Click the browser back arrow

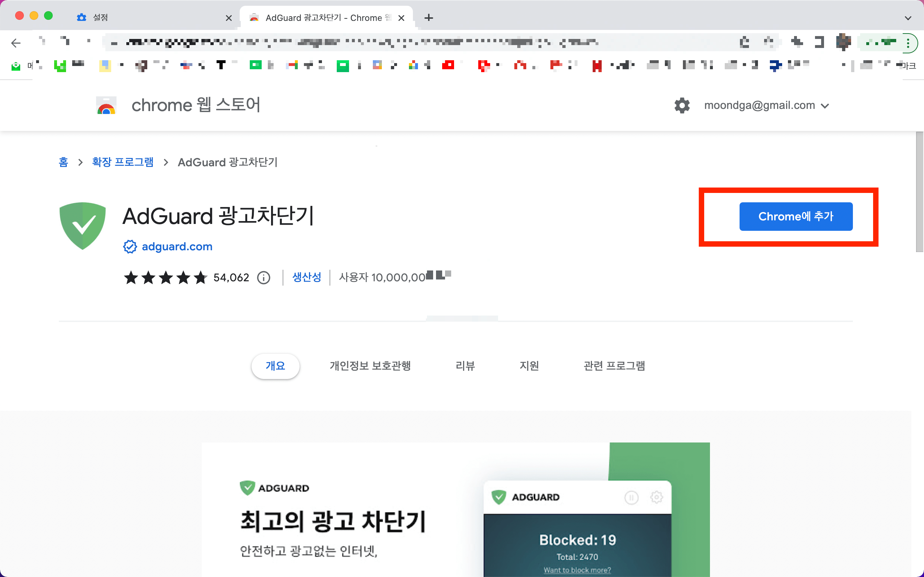click(16, 43)
